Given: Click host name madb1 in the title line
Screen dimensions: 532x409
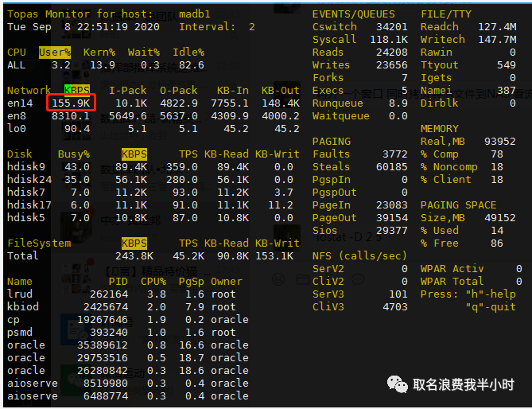Looking at the screenshot, I should (x=195, y=14).
